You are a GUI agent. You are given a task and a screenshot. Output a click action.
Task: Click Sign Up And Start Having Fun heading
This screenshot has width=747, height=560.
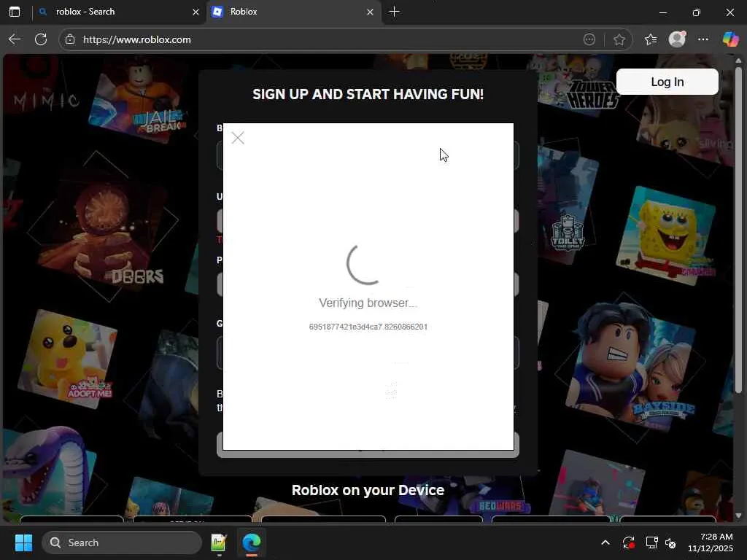point(368,94)
